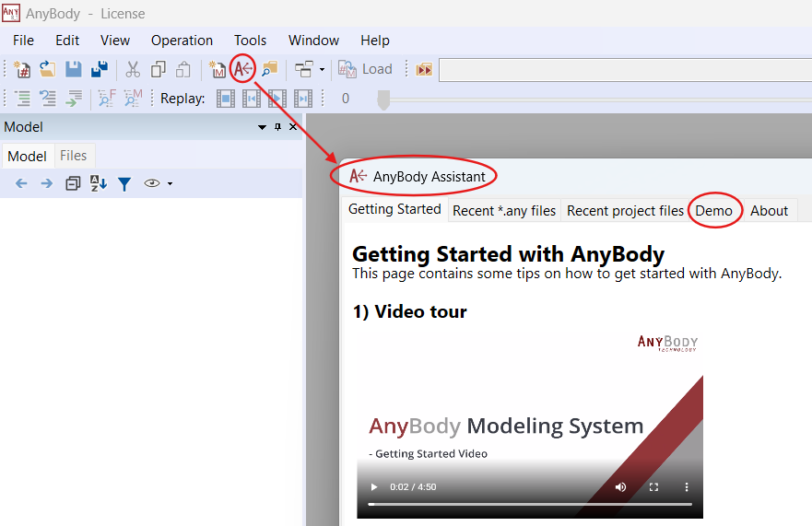Mute the video with speaker icon
The image size is (812, 526).
click(x=620, y=486)
